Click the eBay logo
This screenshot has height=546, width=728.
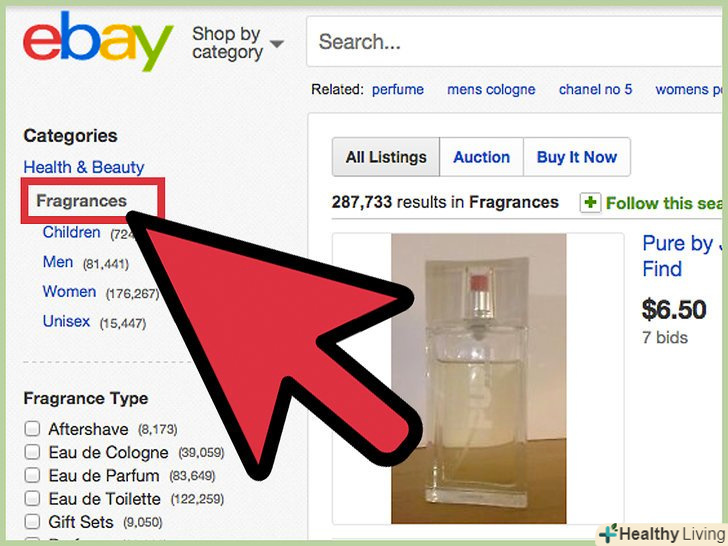(x=98, y=41)
